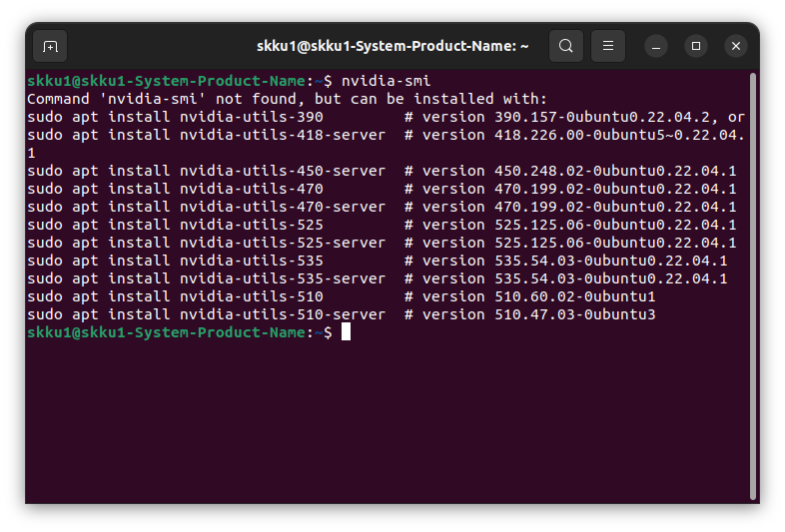Image resolution: width=785 pixels, height=532 pixels.
Task: Click the nvidia-utils-535 non-server install line
Action: point(377,262)
